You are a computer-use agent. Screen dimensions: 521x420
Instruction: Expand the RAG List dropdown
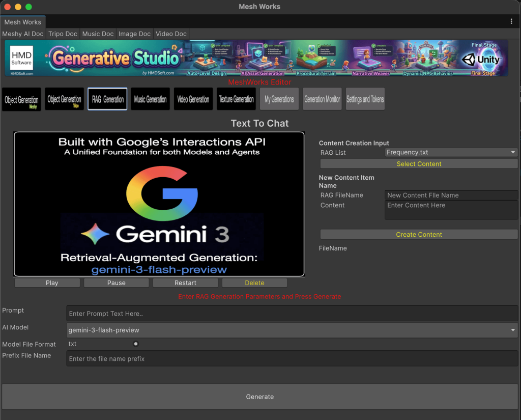pyautogui.click(x=451, y=152)
